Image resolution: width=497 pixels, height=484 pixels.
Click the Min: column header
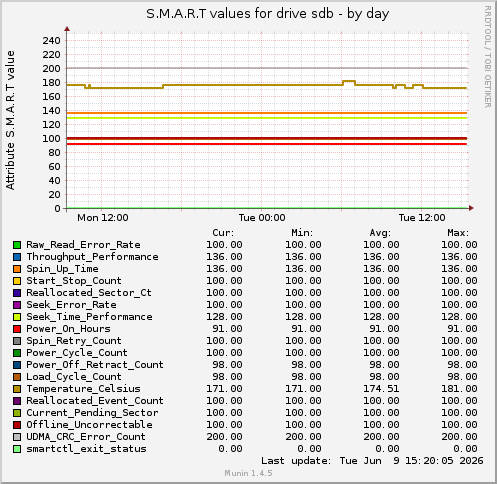tap(302, 233)
